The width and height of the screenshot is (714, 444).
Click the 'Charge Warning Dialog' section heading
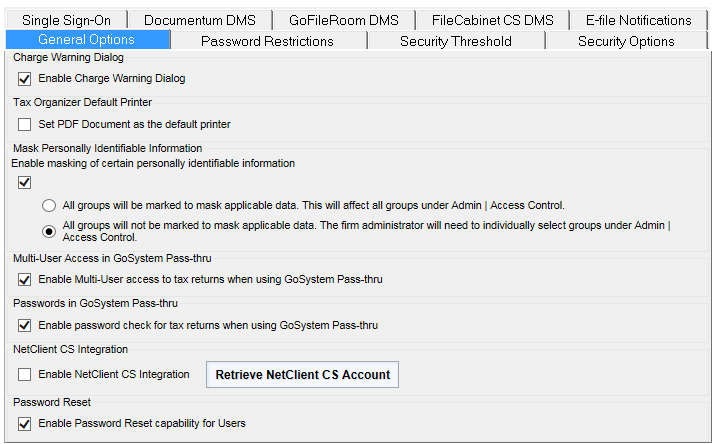[x=68, y=57]
